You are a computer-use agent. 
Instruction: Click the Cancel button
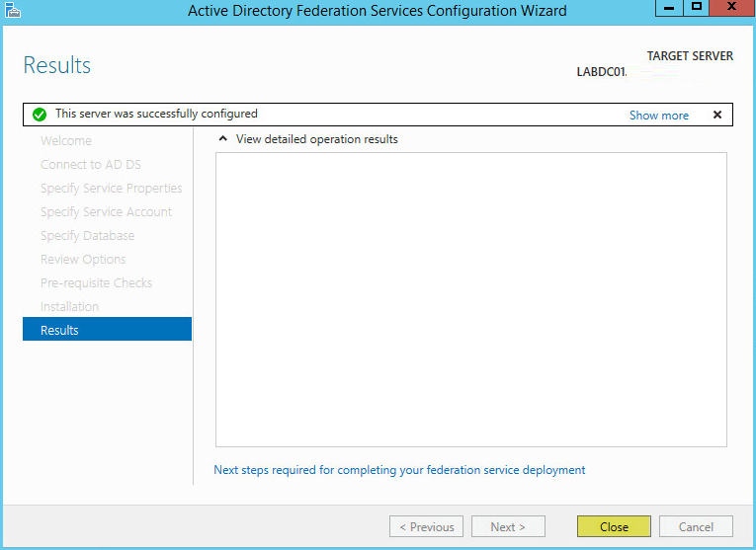click(x=696, y=526)
